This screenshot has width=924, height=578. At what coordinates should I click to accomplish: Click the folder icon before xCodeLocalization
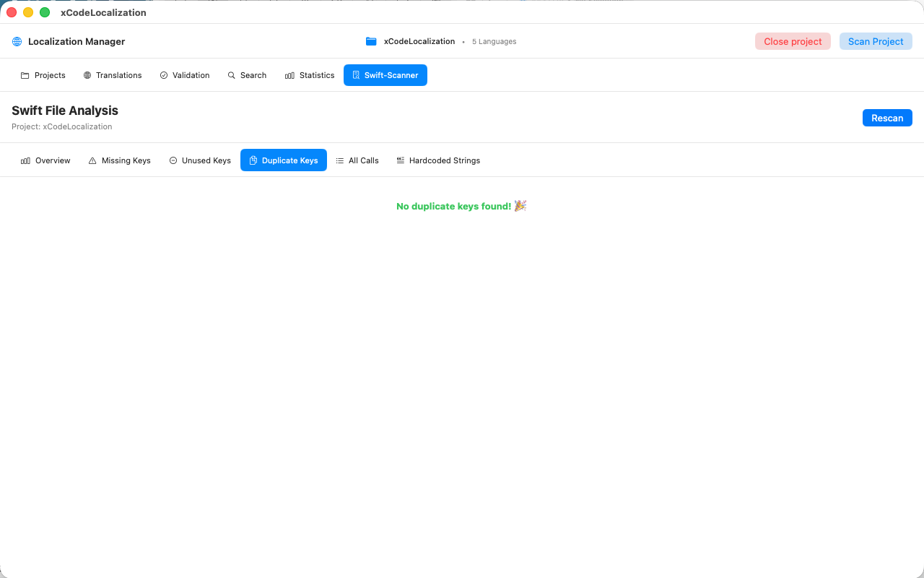tap(371, 41)
